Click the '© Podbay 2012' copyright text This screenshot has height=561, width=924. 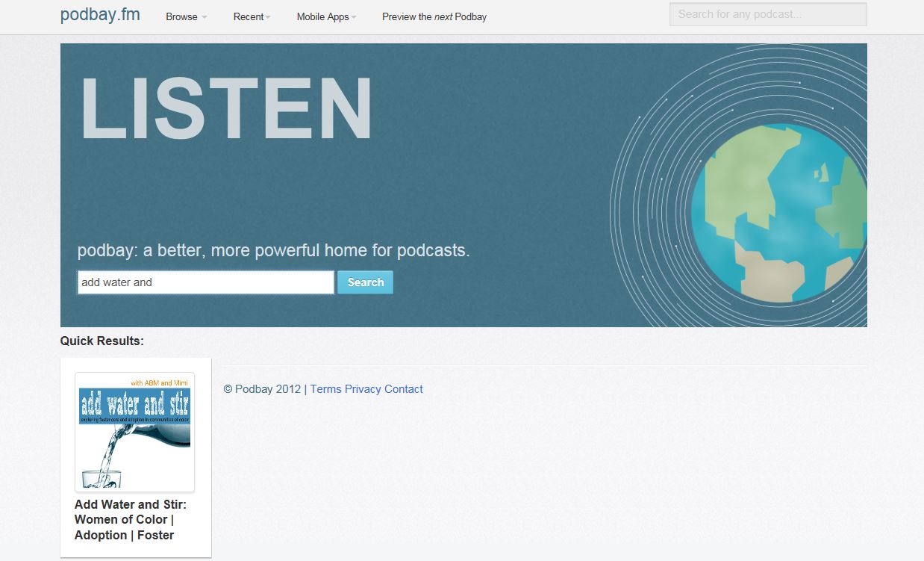click(262, 389)
